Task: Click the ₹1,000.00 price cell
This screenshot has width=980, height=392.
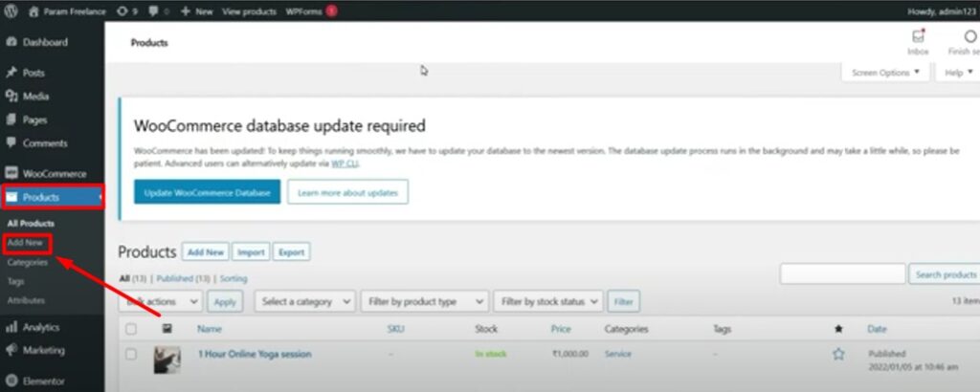Action: [x=570, y=354]
